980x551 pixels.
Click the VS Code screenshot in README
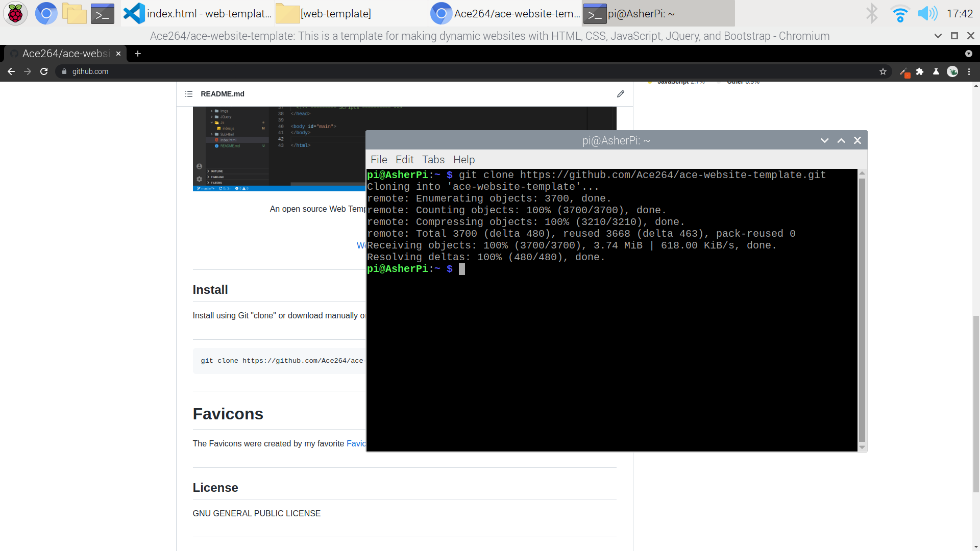click(x=279, y=149)
